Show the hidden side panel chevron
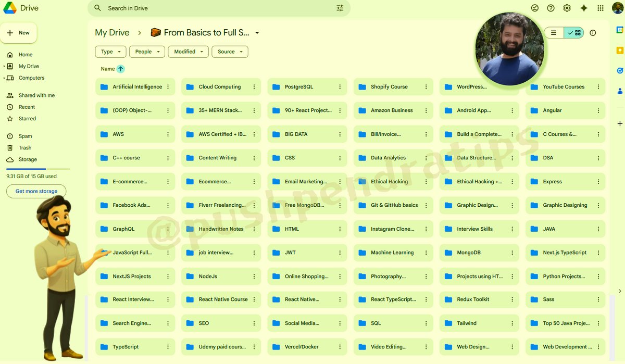Image resolution: width=625 pixels, height=364 pixels. point(620,291)
